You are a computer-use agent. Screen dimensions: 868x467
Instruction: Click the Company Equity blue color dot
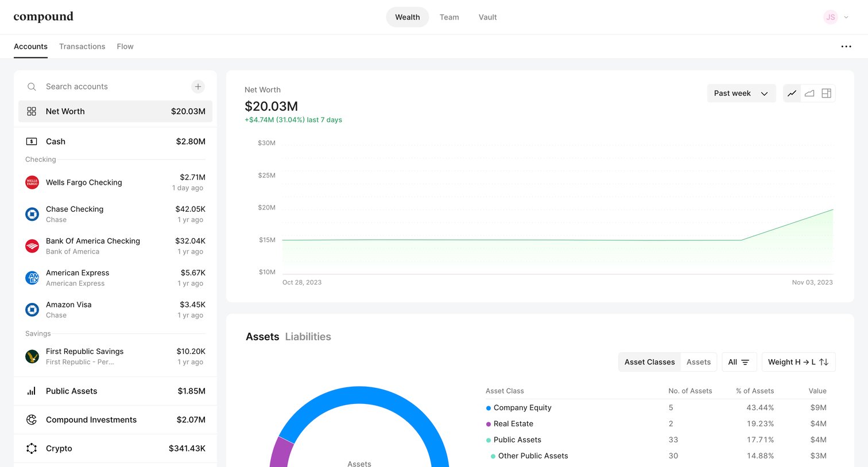(x=489, y=408)
